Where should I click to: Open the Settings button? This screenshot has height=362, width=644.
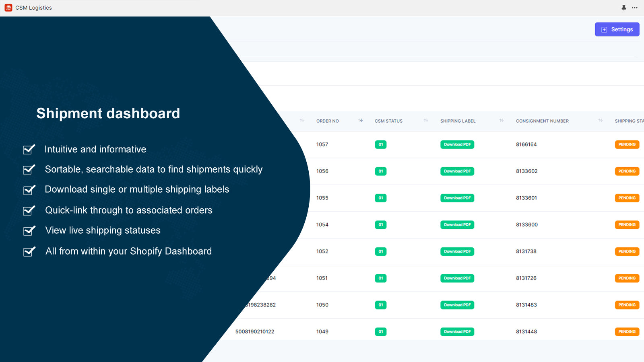coord(617,29)
